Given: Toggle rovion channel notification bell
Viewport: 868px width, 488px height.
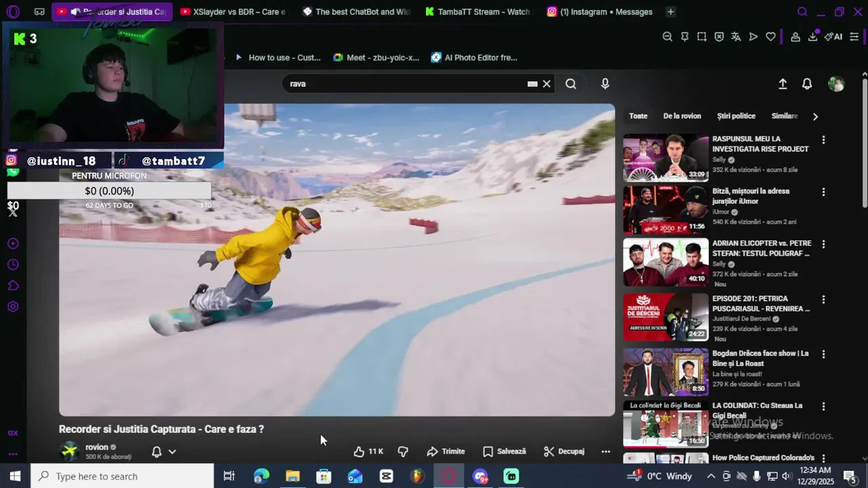Looking at the screenshot, I should pyautogui.click(x=157, y=451).
